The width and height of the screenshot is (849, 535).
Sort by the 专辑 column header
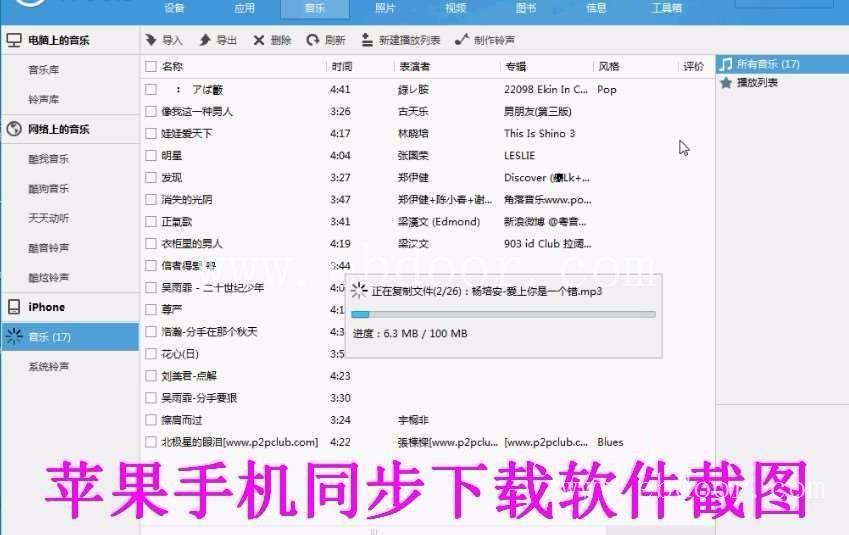coord(515,67)
